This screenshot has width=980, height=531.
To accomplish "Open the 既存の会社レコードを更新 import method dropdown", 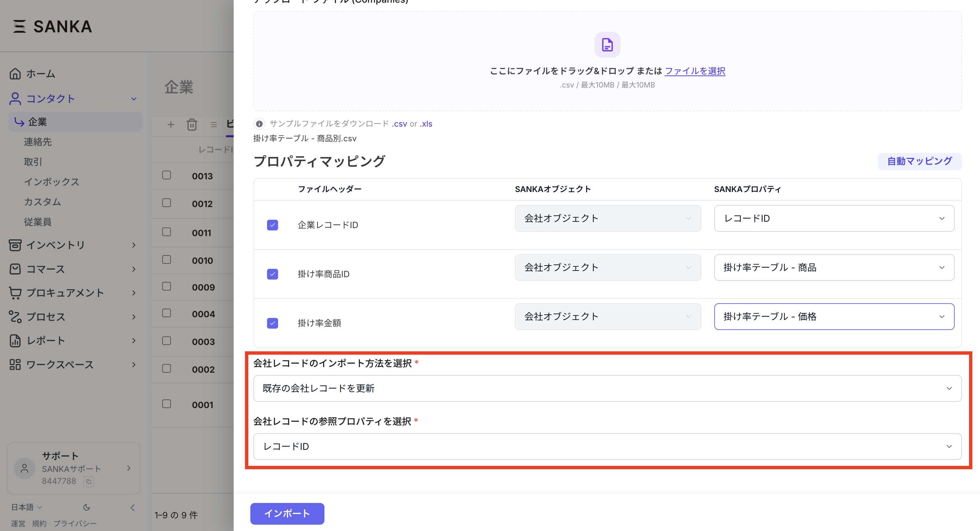I will [607, 388].
